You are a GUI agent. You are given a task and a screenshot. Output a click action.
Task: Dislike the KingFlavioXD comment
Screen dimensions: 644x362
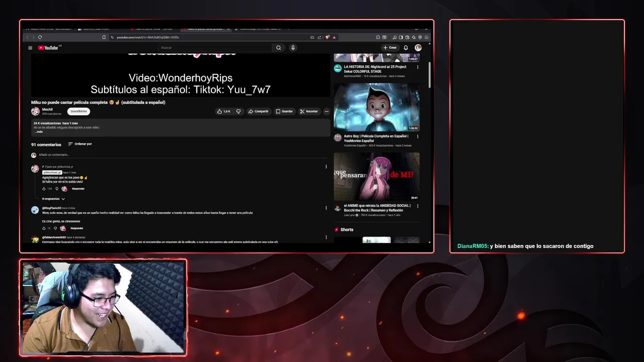pos(55,228)
